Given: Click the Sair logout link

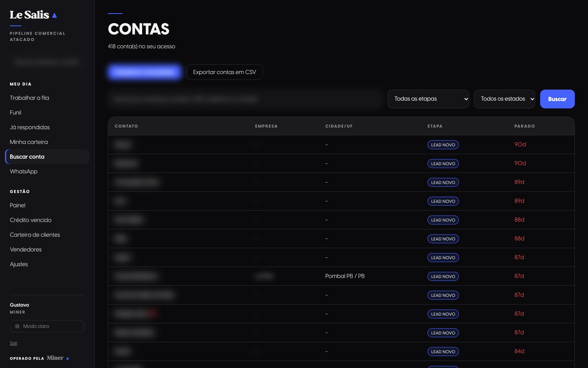Looking at the screenshot, I should [x=14, y=343].
